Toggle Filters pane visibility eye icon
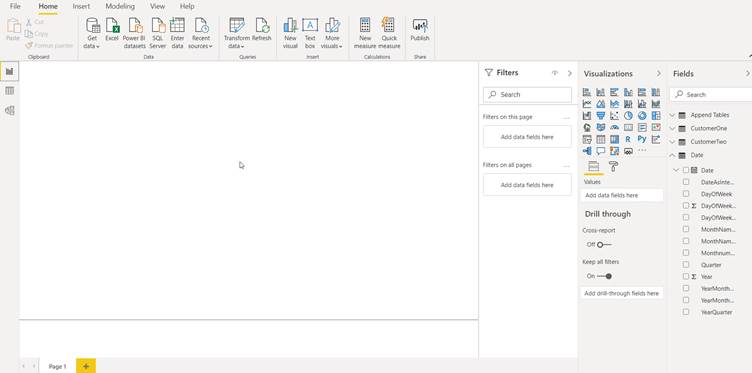Image resolution: width=752 pixels, height=373 pixels. pyautogui.click(x=555, y=73)
